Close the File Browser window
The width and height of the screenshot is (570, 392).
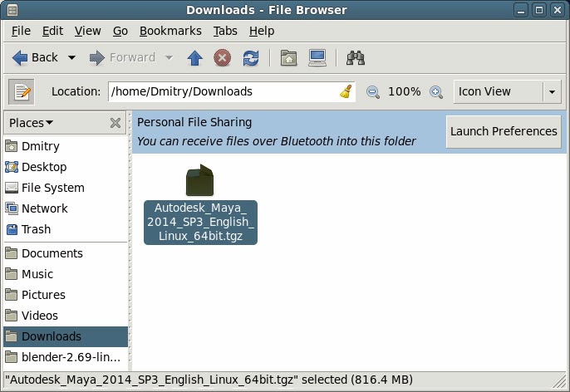click(x=558, y=10)
